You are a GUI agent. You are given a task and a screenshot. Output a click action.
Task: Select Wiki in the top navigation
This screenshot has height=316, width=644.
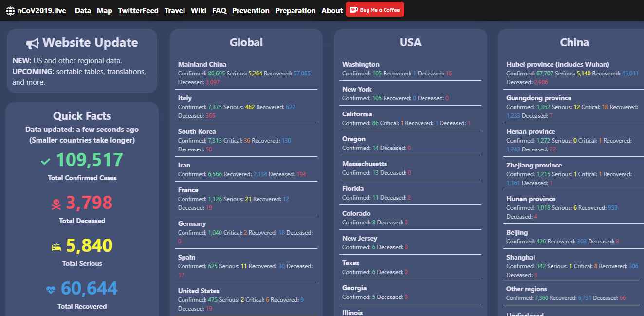coord(198,11)
